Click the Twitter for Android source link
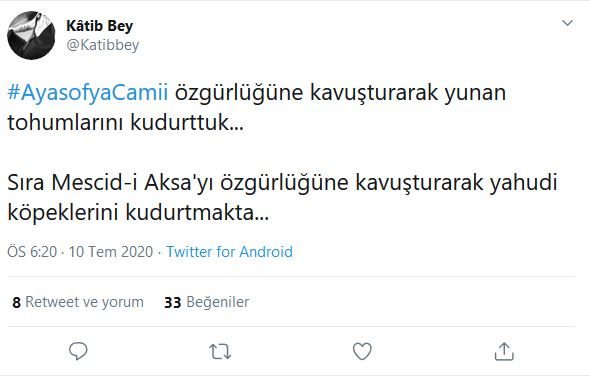Image resolution: width=590 pixels, height=391 pixels. click(230, 252)
